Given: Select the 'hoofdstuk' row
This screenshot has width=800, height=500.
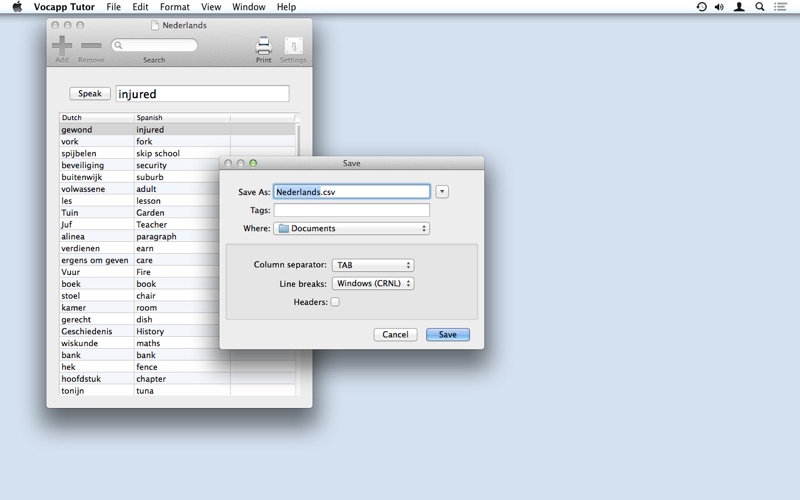Looking at the screenshot, I should [x=177, y=379].
